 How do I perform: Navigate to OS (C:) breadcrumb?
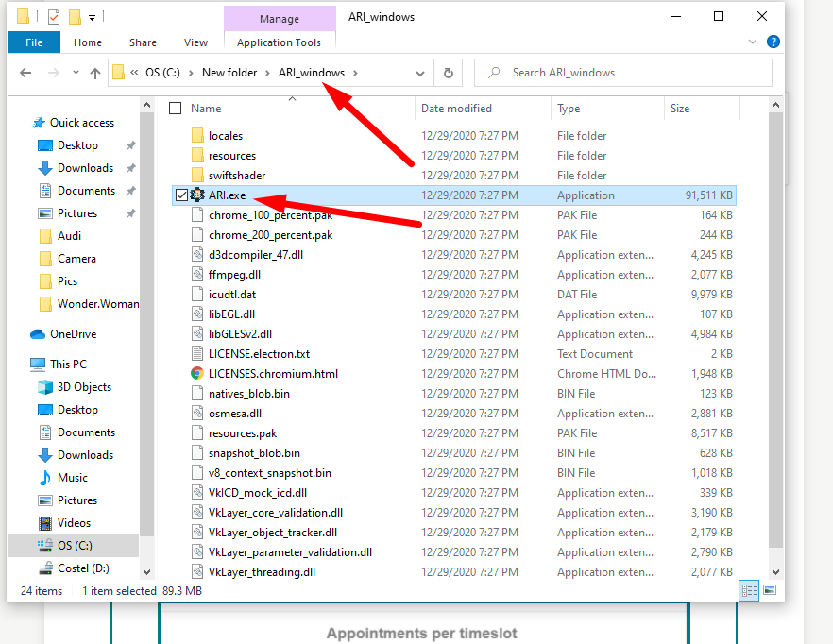[x=162, y=73]
